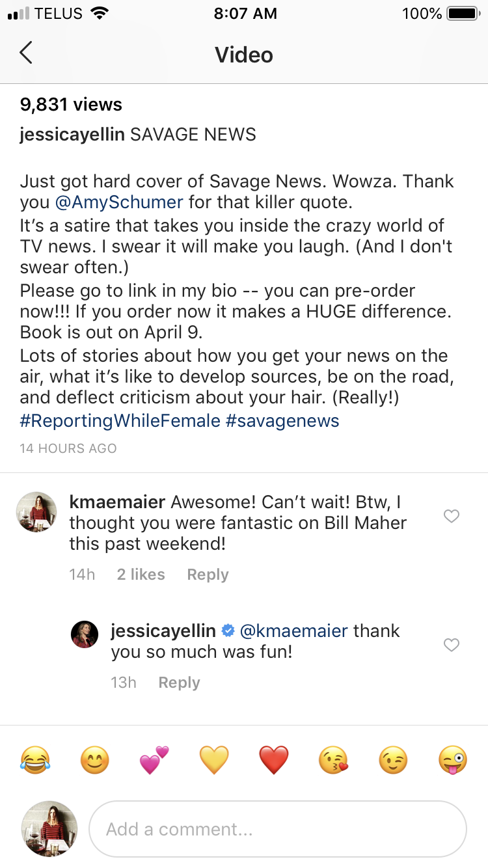This screenshot has height=868, width=488.
Task: Insert the kissing face emoji
Action: pyautogui.click(x=333, y=760)
